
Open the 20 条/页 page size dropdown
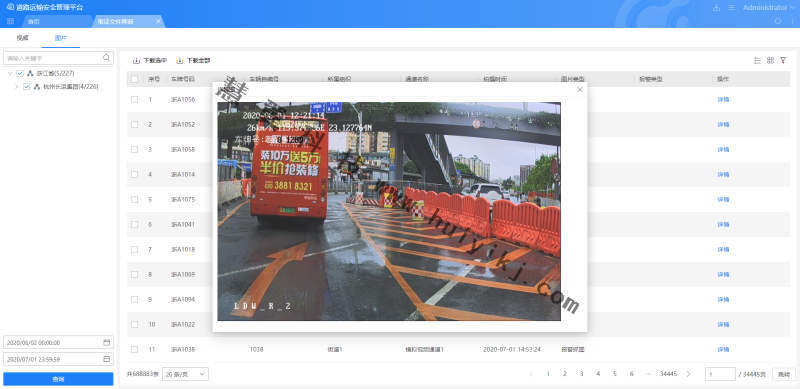coord(185,374)
